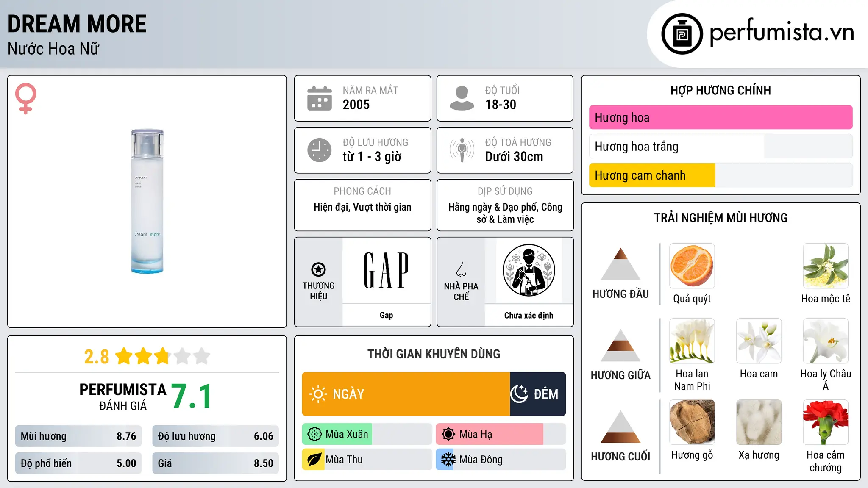Click the Hương hoa trắng accord bar
This screenshot has width=868, height=488.
[x=721, y=147]
